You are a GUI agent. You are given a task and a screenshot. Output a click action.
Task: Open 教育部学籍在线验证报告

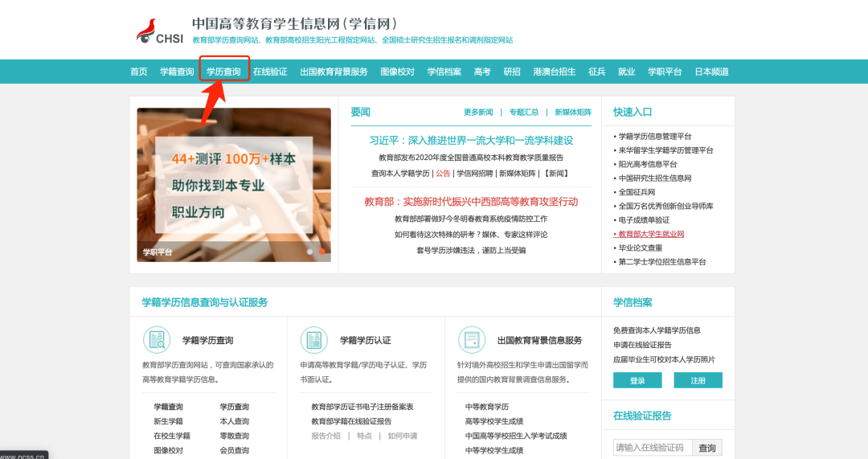(x=351, y=421)
